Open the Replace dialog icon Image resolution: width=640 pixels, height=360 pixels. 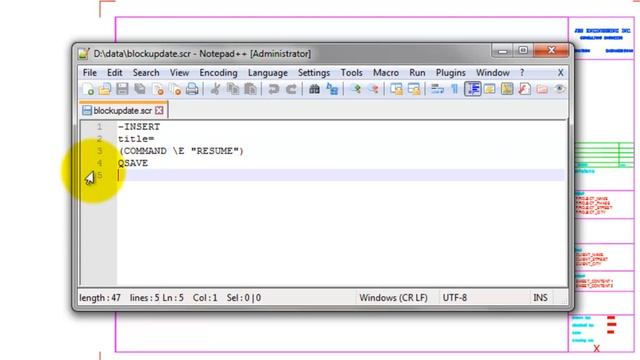coord(332,89)
